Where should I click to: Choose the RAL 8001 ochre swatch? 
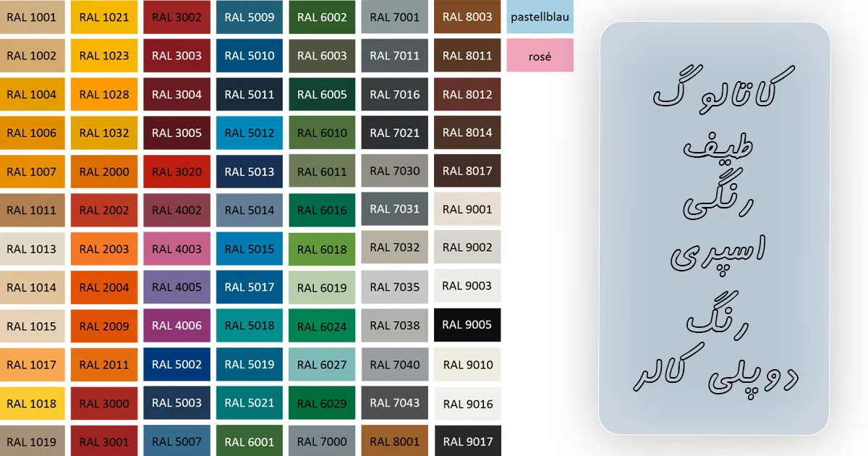pyautogui.click(x=395, y=441)
